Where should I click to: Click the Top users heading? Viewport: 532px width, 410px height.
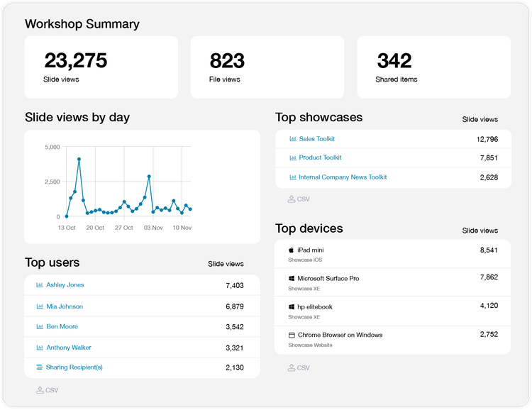point(52,262)
